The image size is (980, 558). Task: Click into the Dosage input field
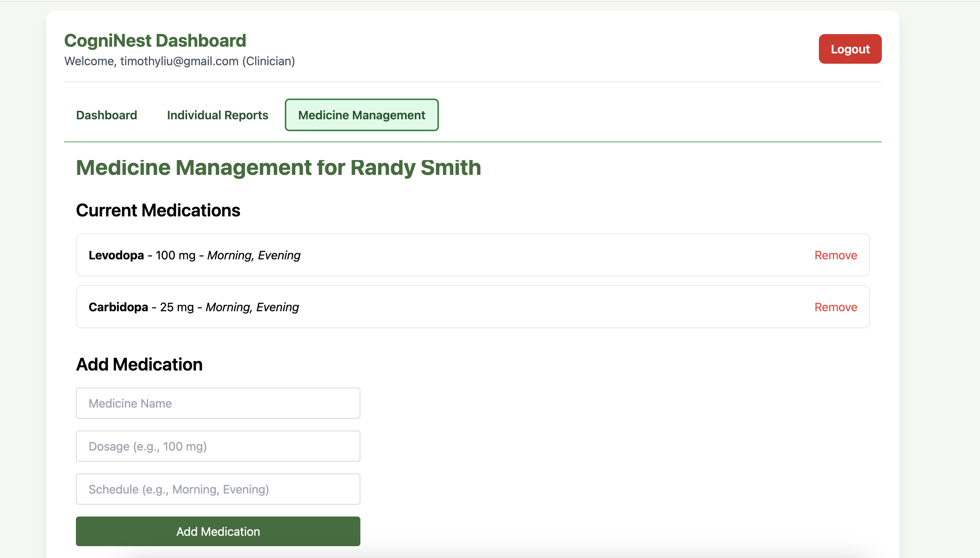tap(218, 446)
